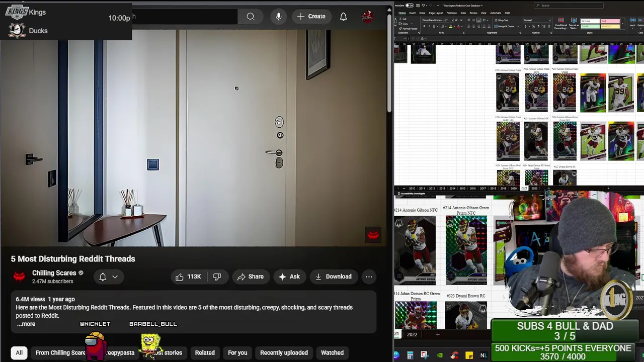The width and height of the screenshot is (644, 362).
Task: Click Excel Format Painter
Action: tap(407, 29)
